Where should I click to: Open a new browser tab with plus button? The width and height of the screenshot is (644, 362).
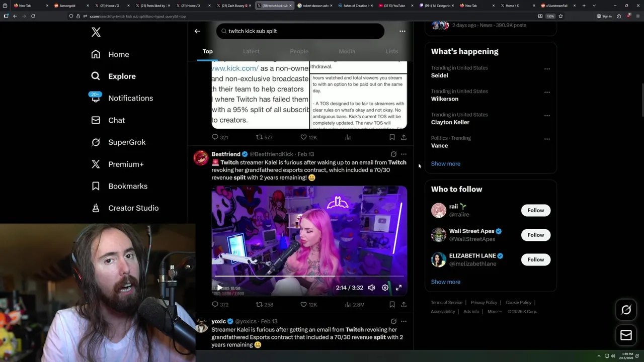(584, 6)
